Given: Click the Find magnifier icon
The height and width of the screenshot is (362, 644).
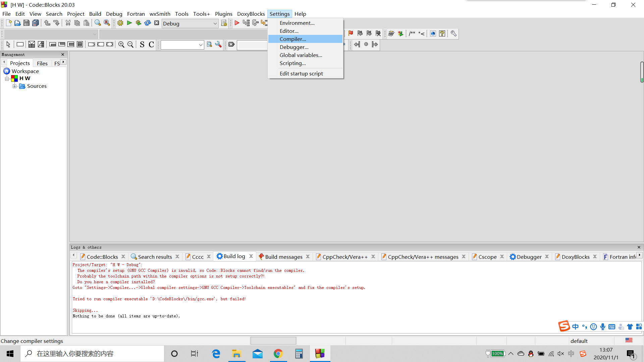Looking at the screenshot, I should point(98,23).
